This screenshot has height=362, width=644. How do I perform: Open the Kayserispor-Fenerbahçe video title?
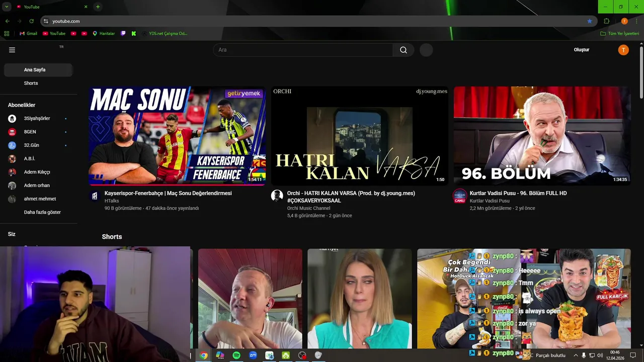pyautogui.click(x=168, y=193)
